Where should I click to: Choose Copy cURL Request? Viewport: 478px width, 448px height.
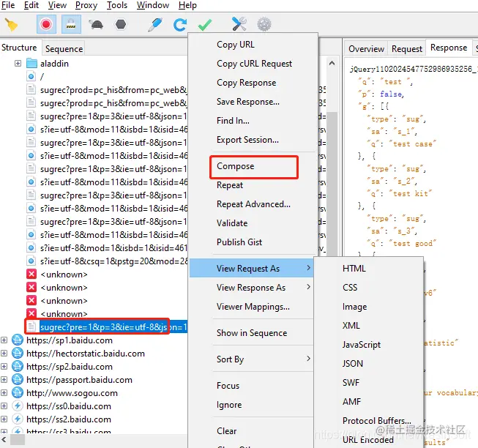click(x=254, y=64)
